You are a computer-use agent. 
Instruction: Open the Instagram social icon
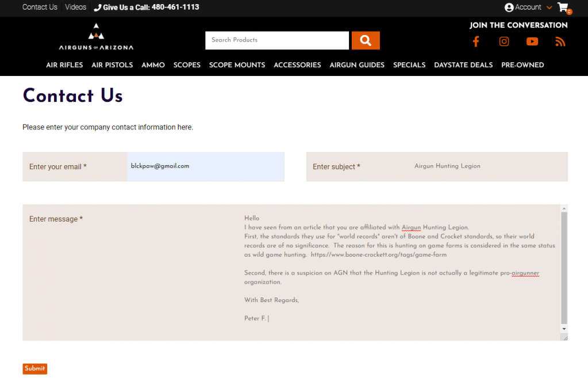click(504, 41)
